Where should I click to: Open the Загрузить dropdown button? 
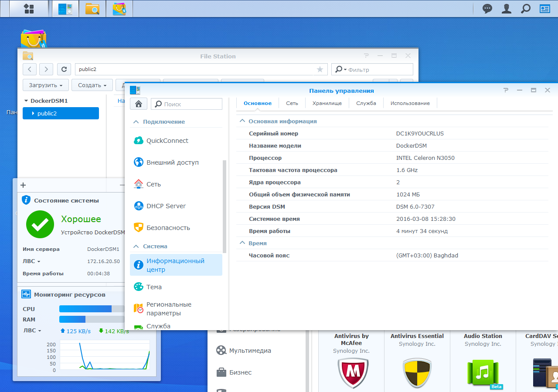coord(46,85)
